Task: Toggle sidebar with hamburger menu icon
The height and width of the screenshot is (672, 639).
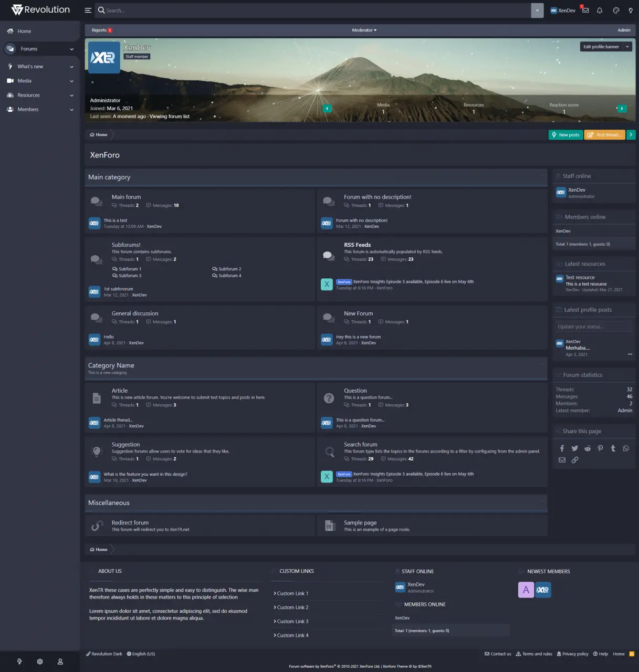Action: coord(88,10)
